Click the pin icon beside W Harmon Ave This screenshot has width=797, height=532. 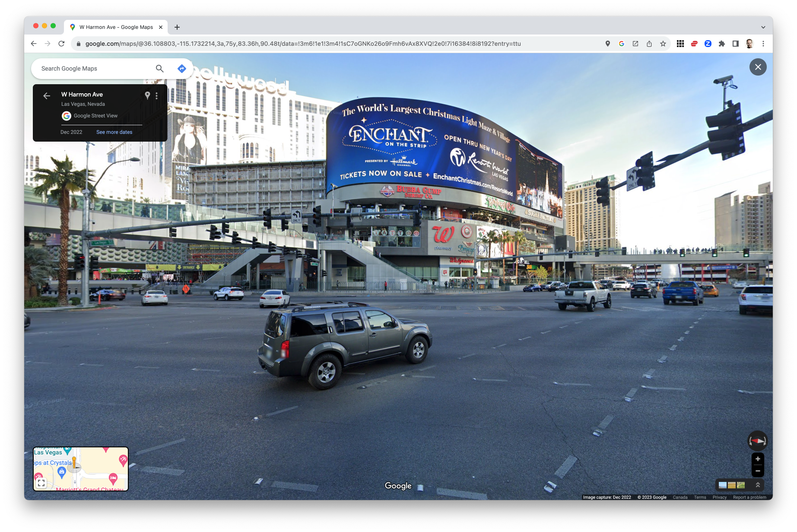[x=147, y=95]
